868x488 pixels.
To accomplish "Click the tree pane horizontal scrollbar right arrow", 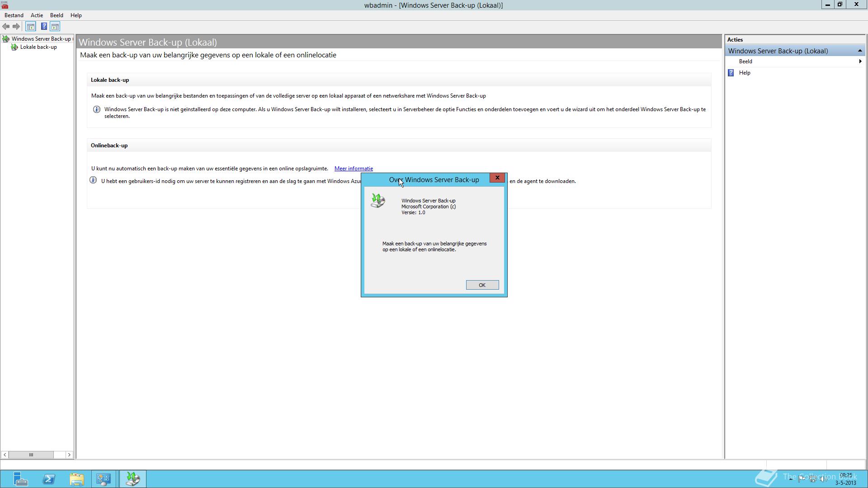I will (x=69, y=455).
